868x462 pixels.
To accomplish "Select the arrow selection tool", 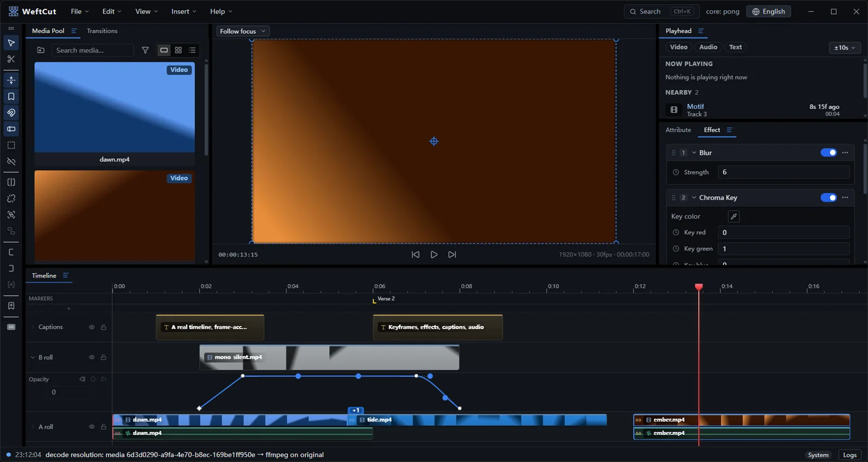I will [11, 43].
